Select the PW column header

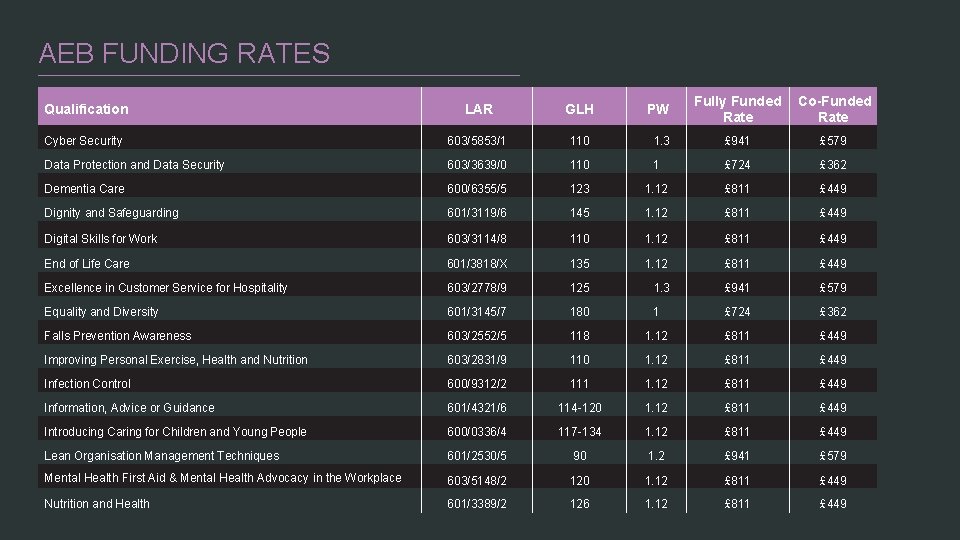[x=658, y=109]
